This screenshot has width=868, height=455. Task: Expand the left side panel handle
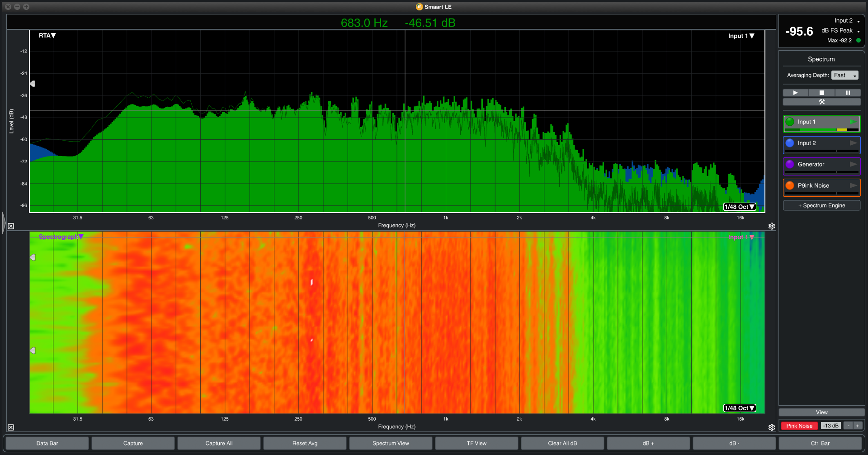4,223
